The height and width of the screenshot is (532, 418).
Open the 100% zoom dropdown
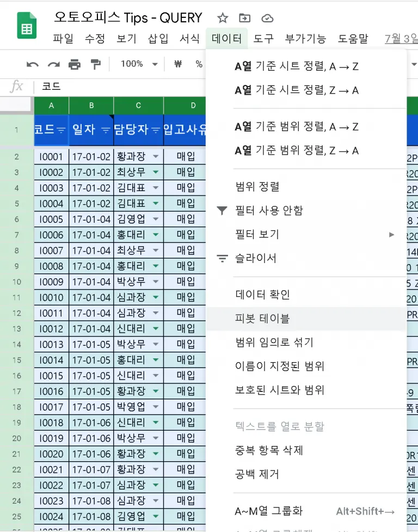[x=155, y=64]
